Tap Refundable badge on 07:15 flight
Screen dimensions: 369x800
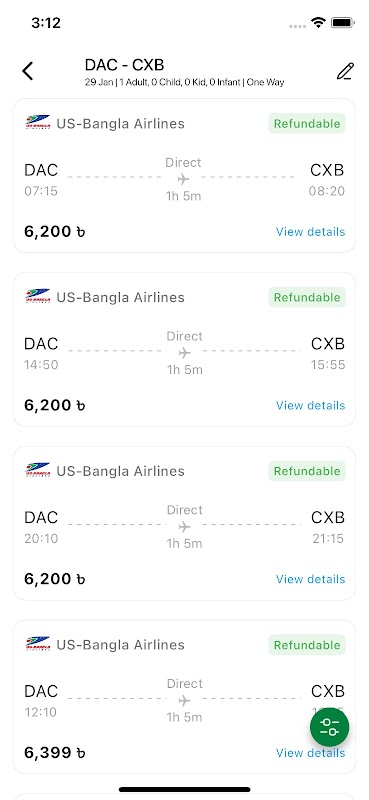tap(307, 123)
